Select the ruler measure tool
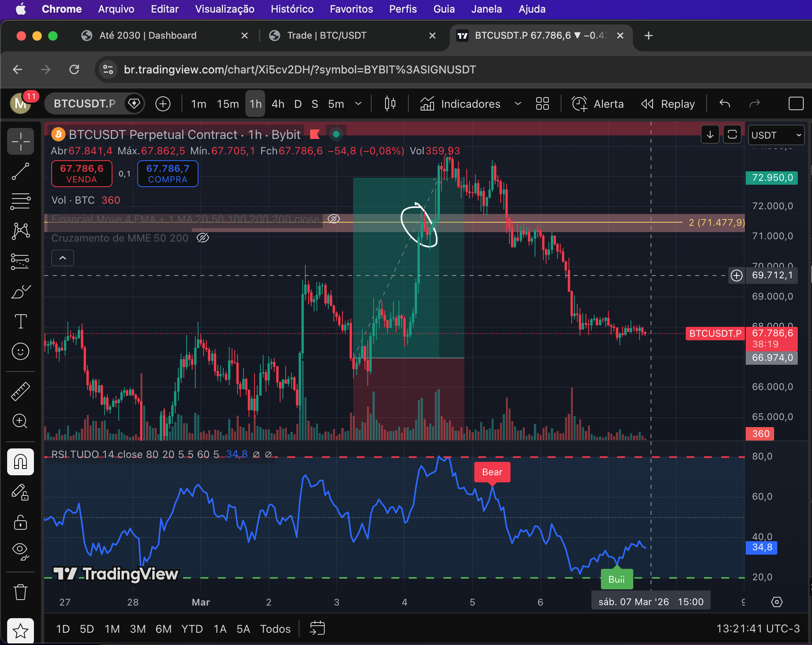This screenshot has width=812, height=645. 21,391
